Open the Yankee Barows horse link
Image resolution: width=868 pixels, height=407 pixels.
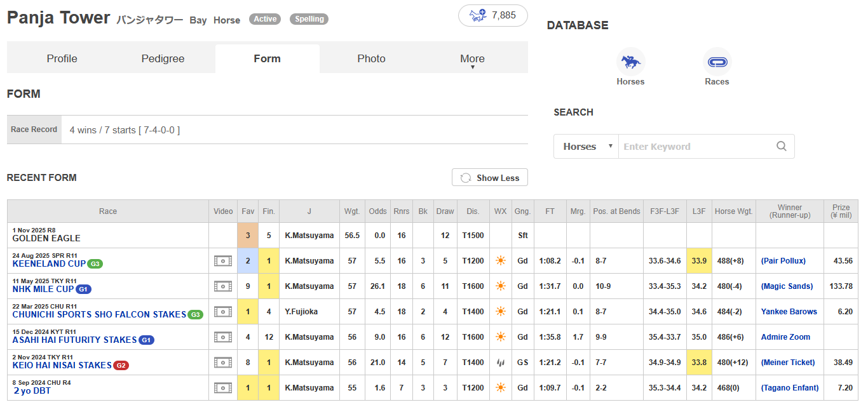click(789, 312)
